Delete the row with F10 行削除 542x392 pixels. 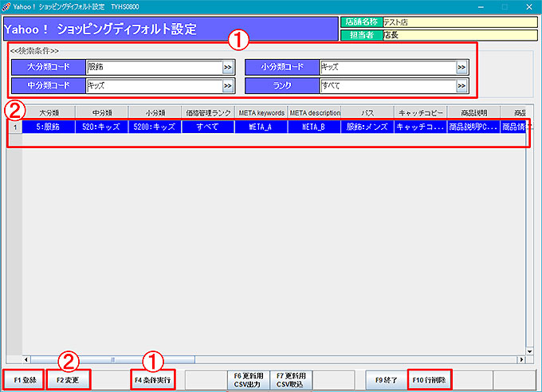(430, 380)
